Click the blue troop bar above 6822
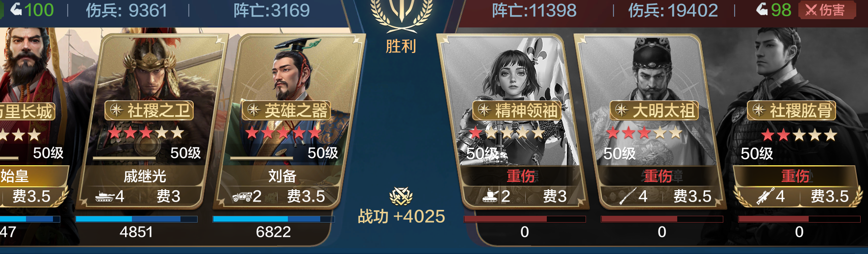Viewport: 868px width, 254px height. tap(274, 219)
